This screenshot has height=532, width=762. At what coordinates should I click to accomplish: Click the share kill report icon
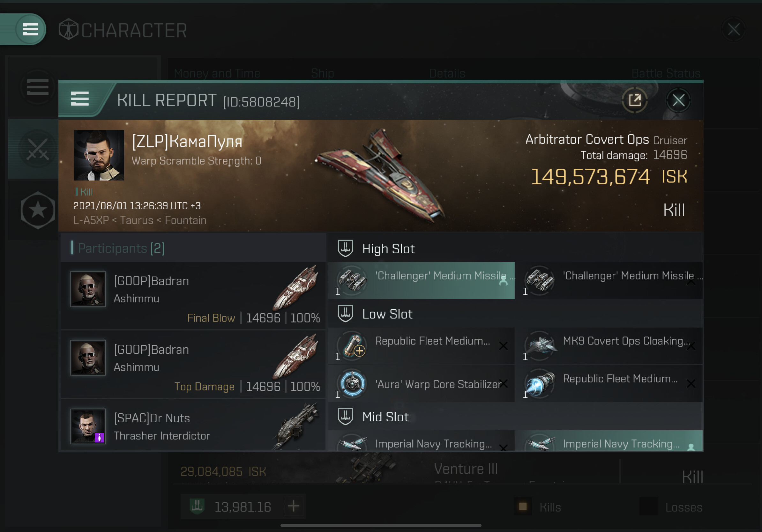click(x=635, y=100)
